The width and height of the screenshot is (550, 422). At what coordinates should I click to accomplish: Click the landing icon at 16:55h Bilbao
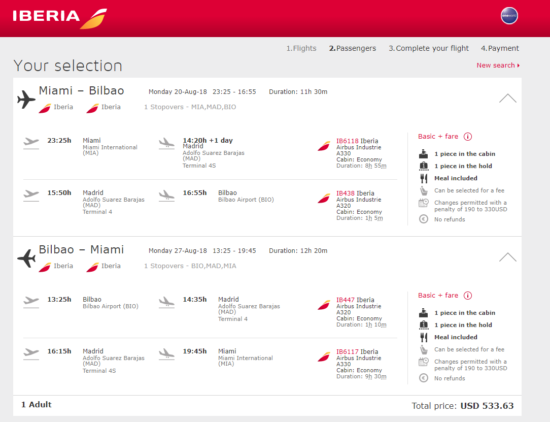[167, 195]
